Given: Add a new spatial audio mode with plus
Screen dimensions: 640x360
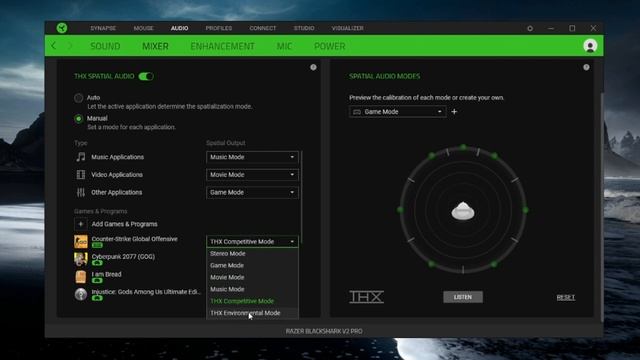Looking at the screenshot, I should pos(454,111).
